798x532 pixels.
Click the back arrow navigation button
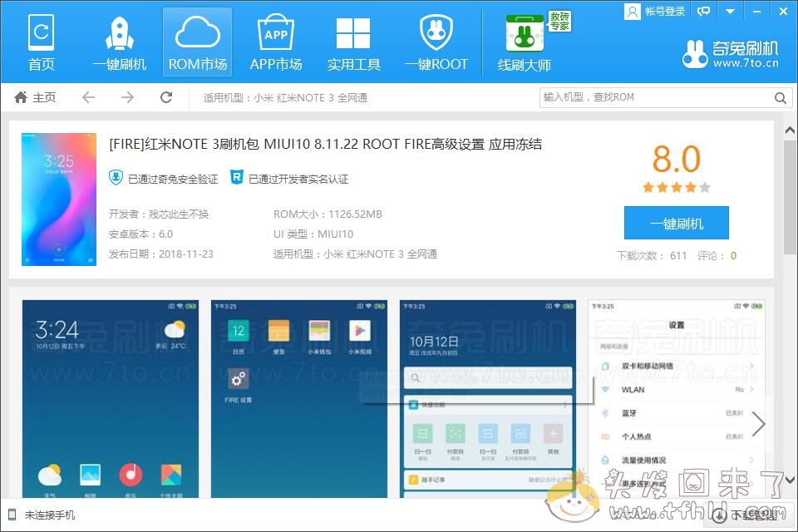pos(89,97)
